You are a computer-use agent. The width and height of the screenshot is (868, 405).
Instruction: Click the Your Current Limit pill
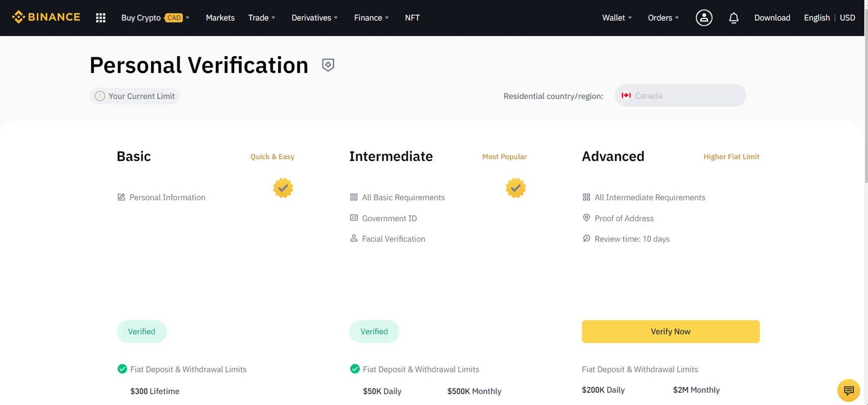[x=135, y=96]
